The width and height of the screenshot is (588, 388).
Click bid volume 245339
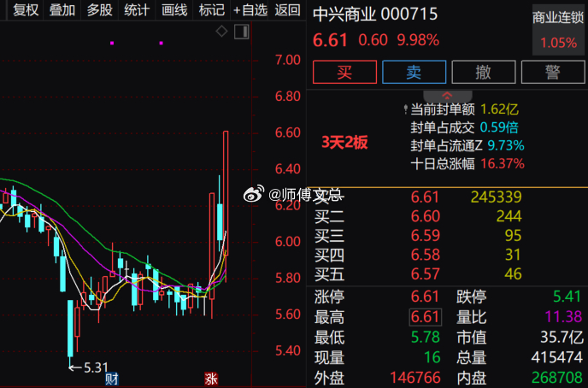(496, 197)
